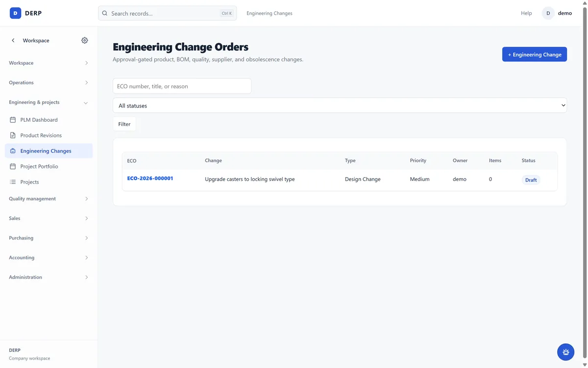Open ECO-2026-000001 link
Viewport: 588px width, 368px height.
[x=150, y=179]
